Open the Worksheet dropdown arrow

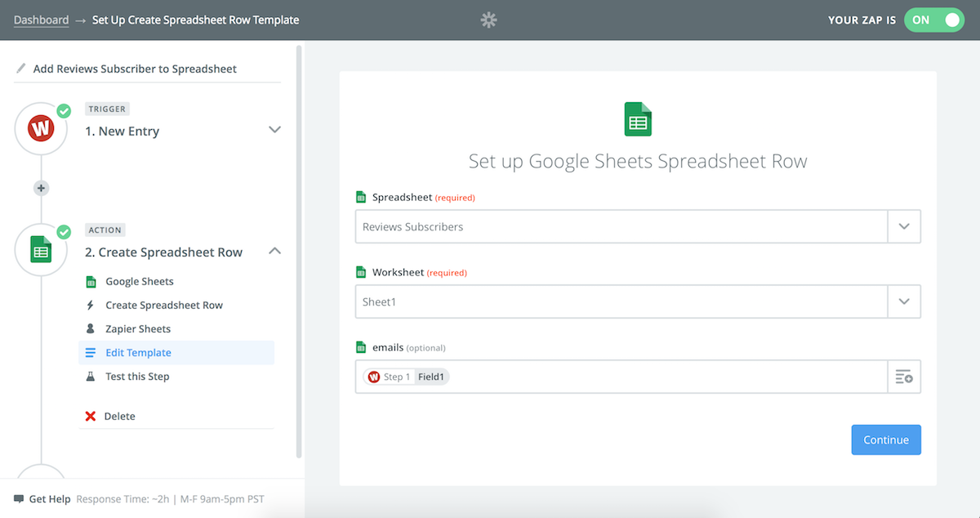click(x=904, y=301)
